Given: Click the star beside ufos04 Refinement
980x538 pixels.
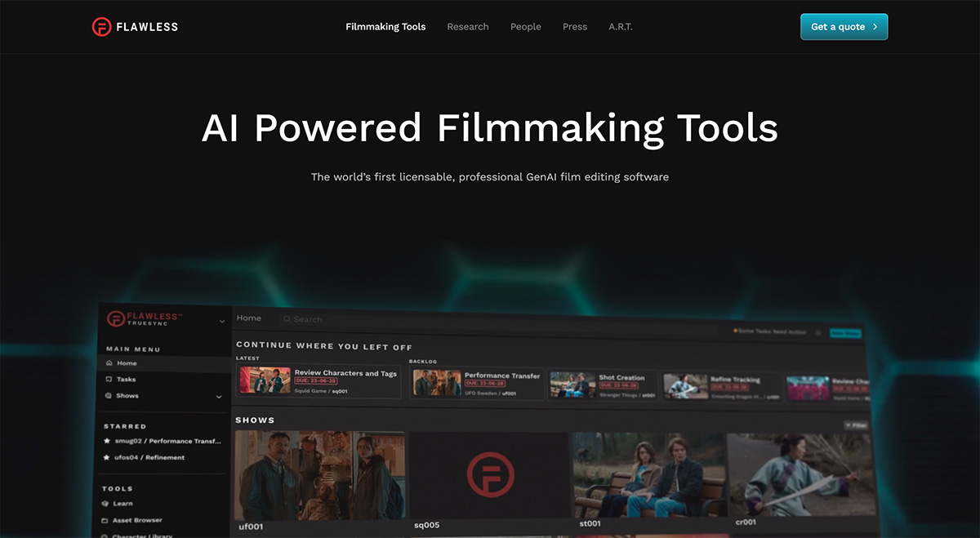Looking at the screenshot, I should (x=107, y=458).
